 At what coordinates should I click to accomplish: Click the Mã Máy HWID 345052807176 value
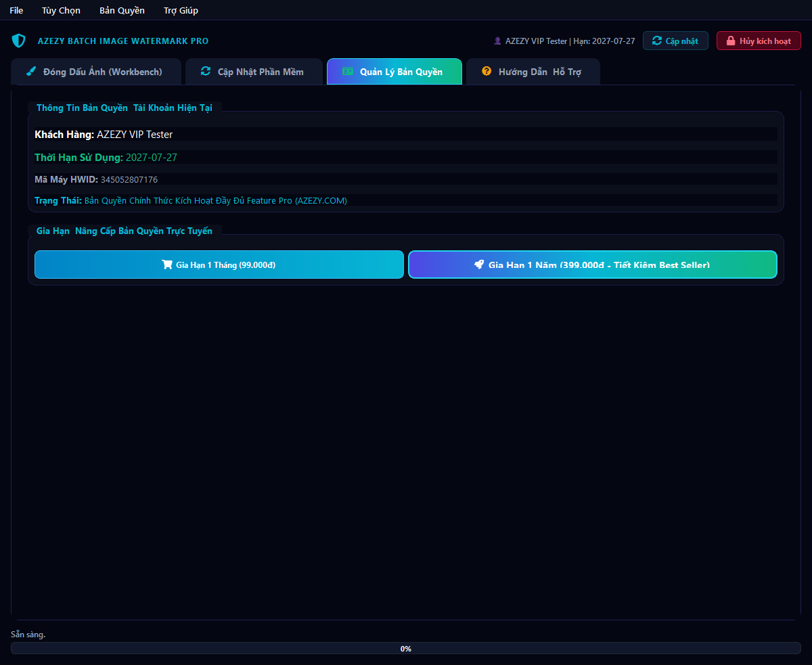[129, 180]
